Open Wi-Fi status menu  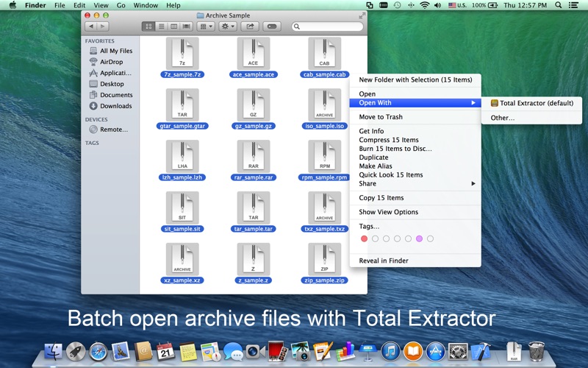tap(424, 5)
